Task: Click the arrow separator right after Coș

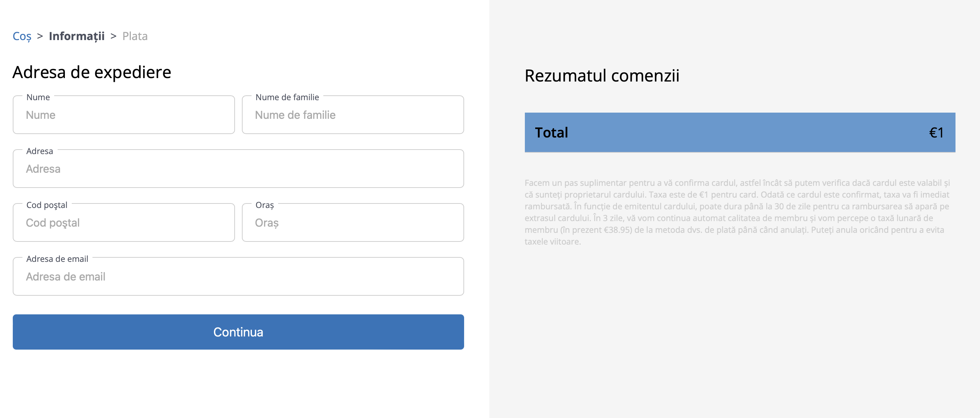Action: pyautogui.click(x=40, y=36)
